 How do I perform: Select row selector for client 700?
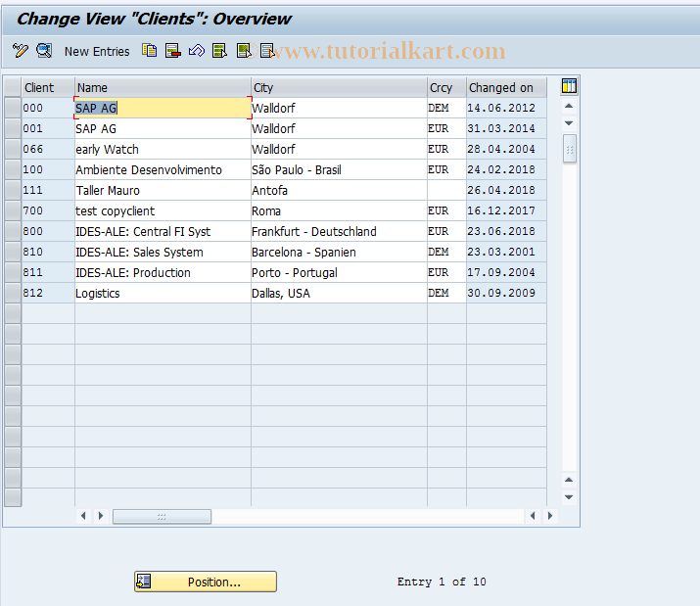[x=13, y=210]
